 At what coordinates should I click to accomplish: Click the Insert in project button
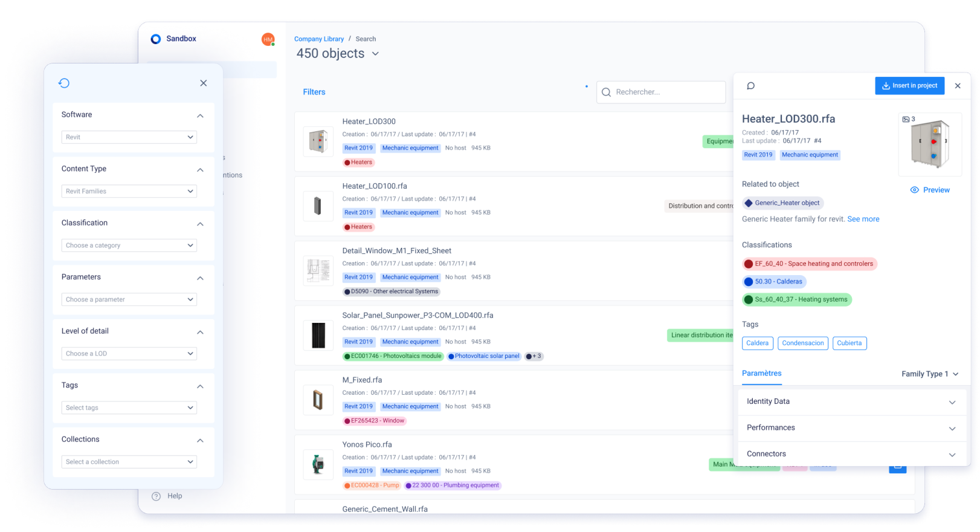tap(909, 86)
